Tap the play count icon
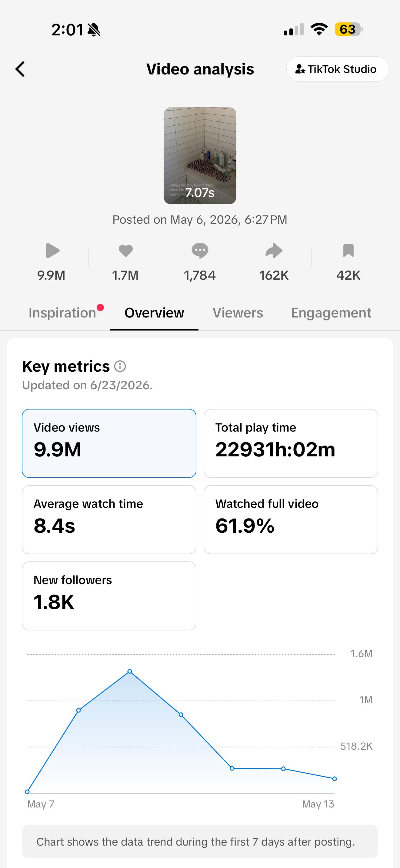Viewport: 400px width, 868px height. pyautogui.click(x=53, y=251)
